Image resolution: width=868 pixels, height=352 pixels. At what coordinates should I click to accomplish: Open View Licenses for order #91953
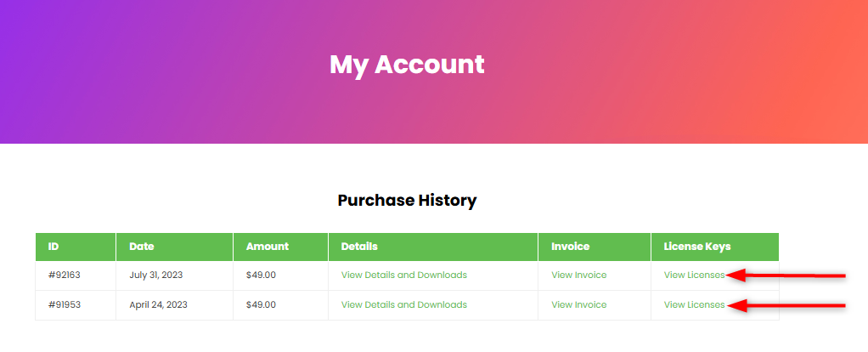pos(694,304)
